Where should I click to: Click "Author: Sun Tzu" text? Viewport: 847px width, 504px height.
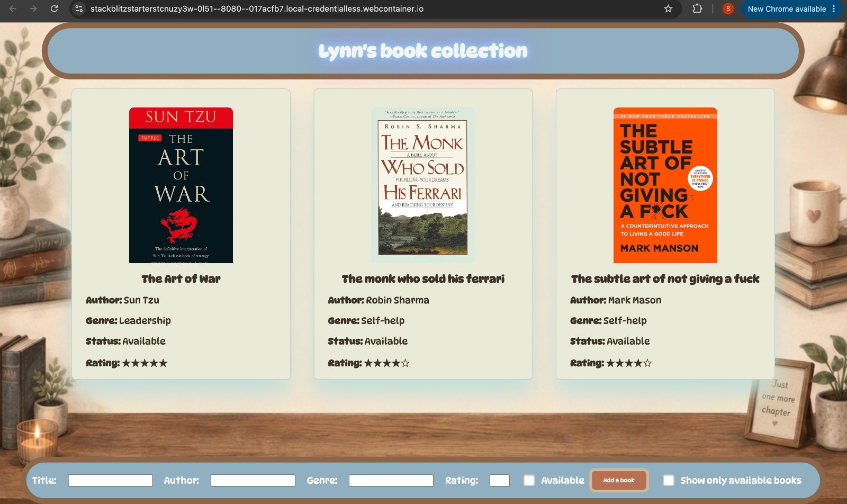[x=122, y=300]
